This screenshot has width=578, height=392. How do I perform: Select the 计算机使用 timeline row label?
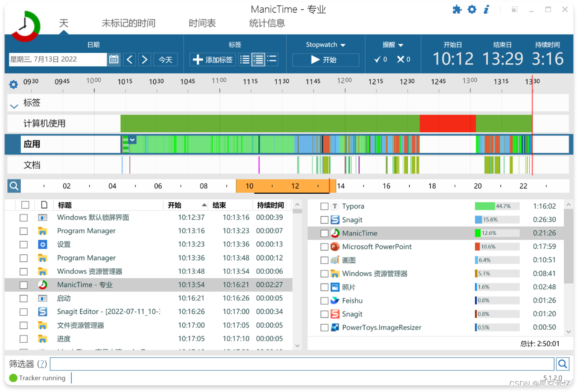tap(44, 123)
